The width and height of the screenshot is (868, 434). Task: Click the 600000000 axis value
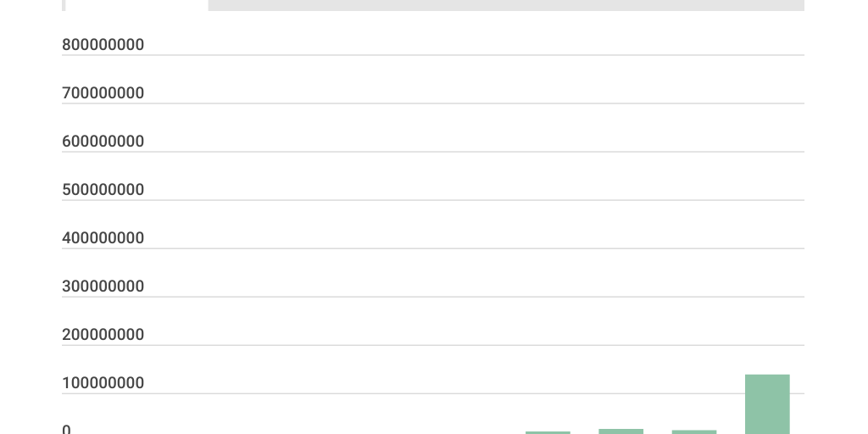click(103, 142)
